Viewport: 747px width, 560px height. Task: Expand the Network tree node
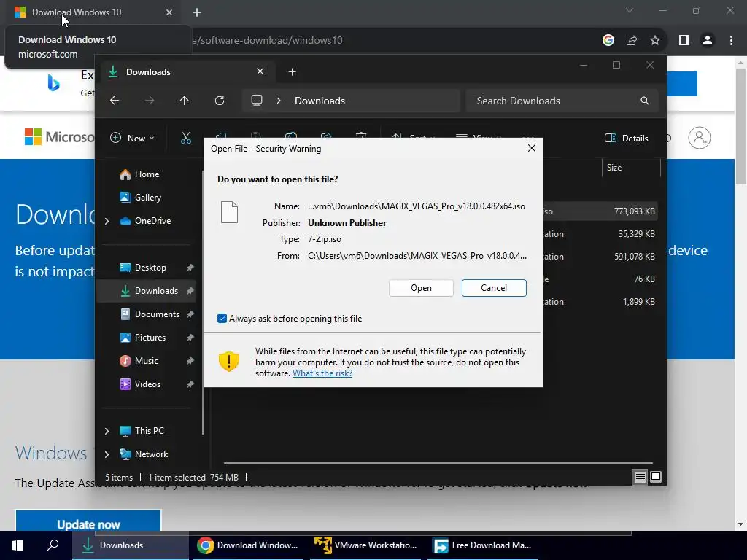click(107, 454)
